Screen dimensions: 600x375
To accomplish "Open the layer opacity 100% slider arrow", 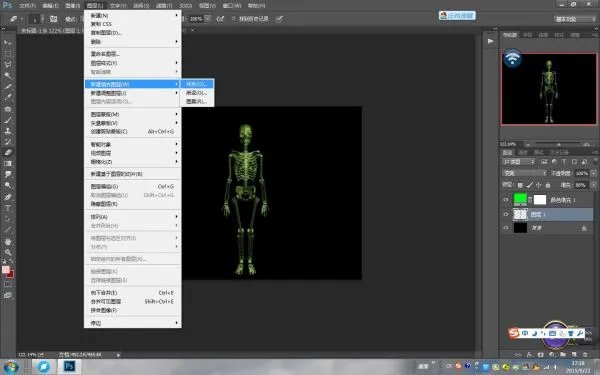I will (593, 173).
